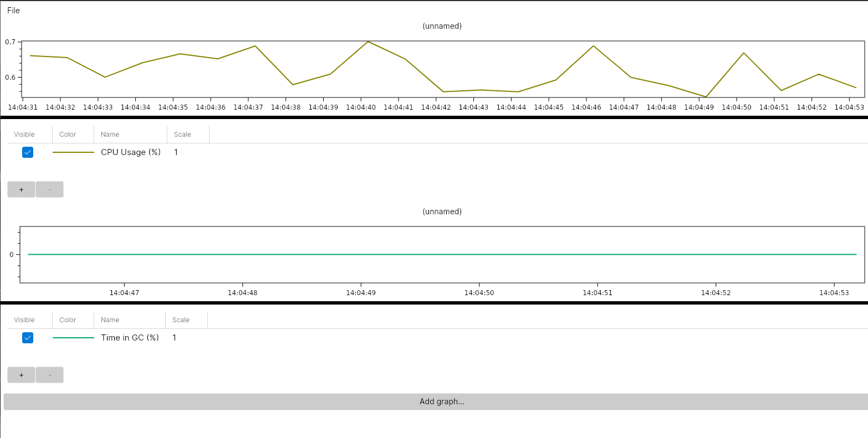This screenshot has width=868, height=438.
Task: Add series with plus button under Time in GC
Action: 21,375
